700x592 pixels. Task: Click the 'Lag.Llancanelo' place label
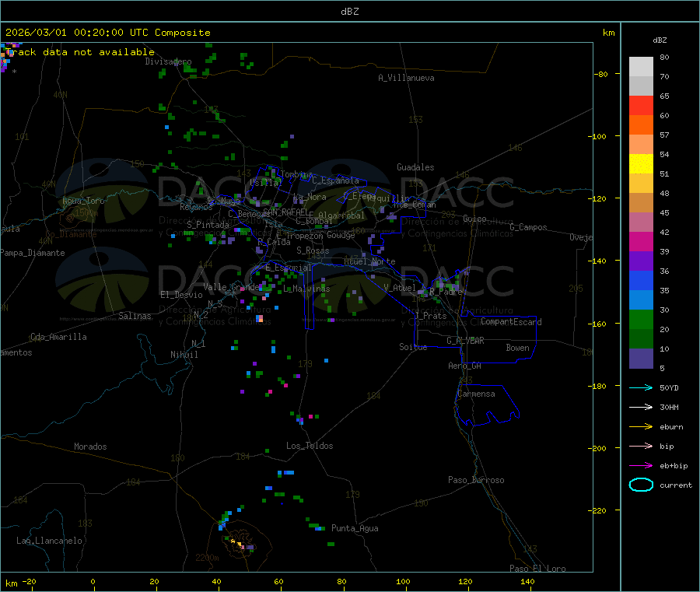(49, 541)
